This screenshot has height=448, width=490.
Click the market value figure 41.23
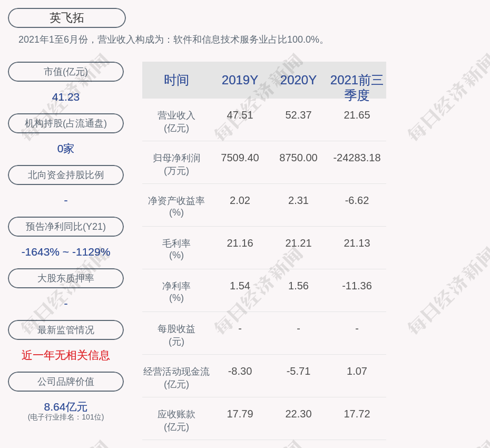[66, 97]
